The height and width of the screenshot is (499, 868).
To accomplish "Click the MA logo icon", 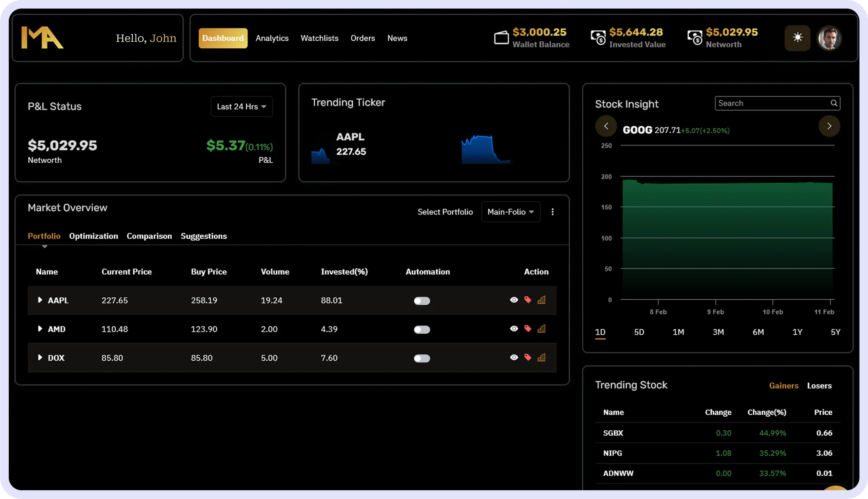I will pyautogui.click(x=42, y=38).
